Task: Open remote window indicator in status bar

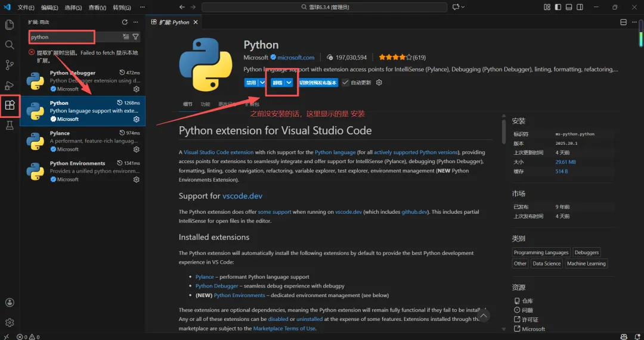Action: click(6, 336)
